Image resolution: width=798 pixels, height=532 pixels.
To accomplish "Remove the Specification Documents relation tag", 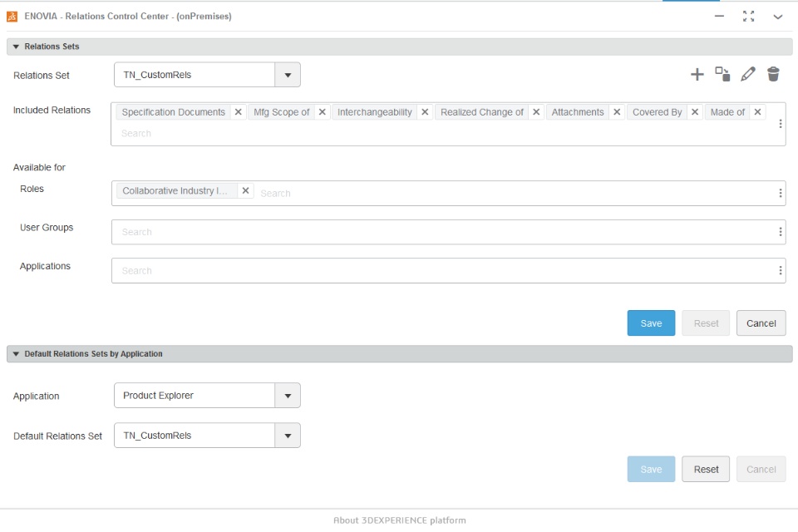I will click(x=238, y=112).
